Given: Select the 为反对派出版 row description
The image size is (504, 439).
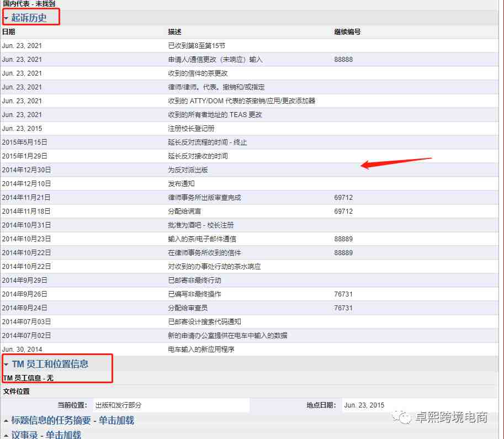Looking at the screenshot, I should coord(188,170).
